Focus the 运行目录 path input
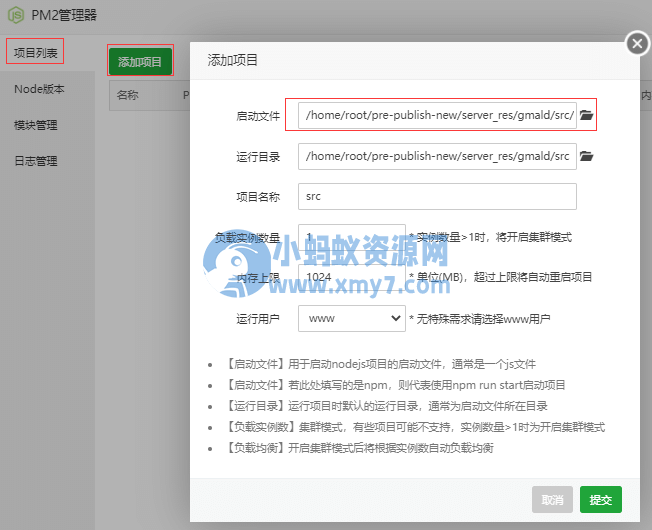 437,156
